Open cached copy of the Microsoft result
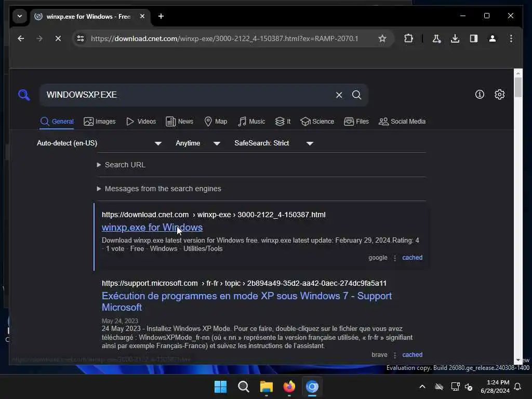 pyautogui.click(x=412, y=354)
